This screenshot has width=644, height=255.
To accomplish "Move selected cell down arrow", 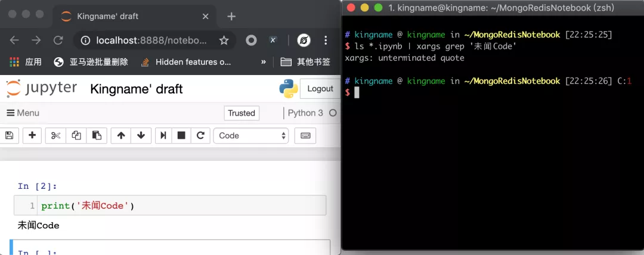I will (x=141, y=135).
